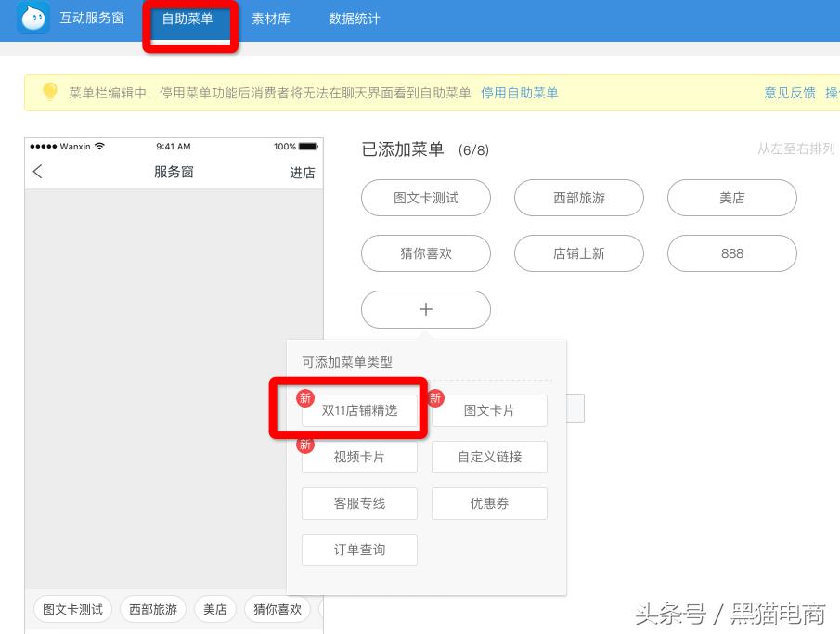This screenshot has height=634, width=840.
Task: Choose 客服专线 menu type
Action: [359, 503]
